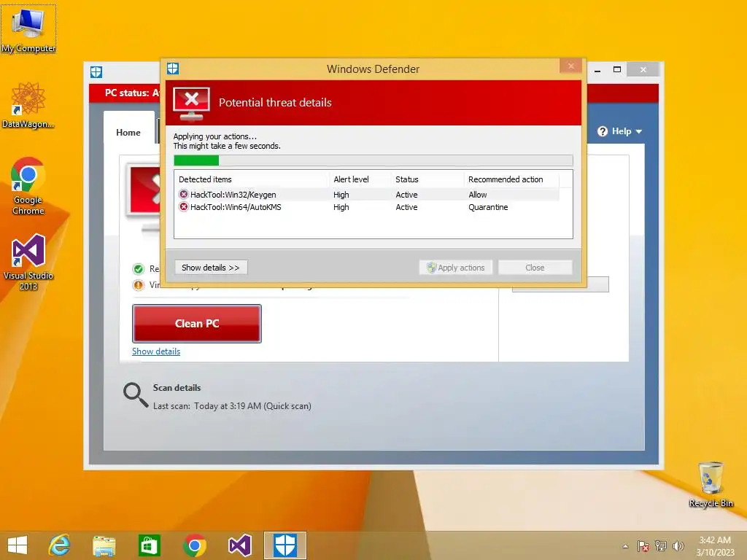The height and width of the screenshot is (560, 747).
Task: Select the HackTool:Win64/AutoKMS row
Action: click(x=366, y=207)
